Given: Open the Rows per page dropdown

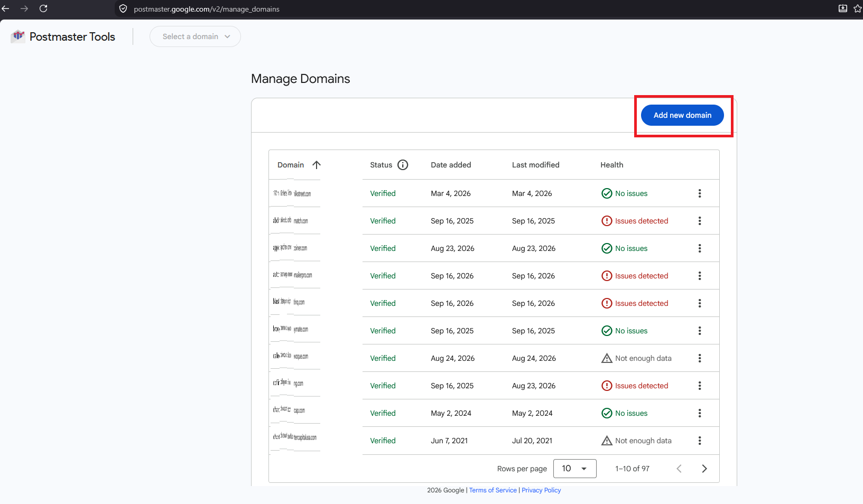Looking at the screenshot, I should coord(575,469).
